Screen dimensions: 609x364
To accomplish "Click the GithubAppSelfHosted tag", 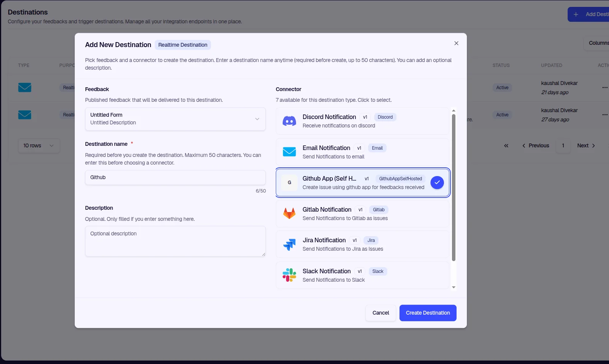I will click(x=401, y=179).
